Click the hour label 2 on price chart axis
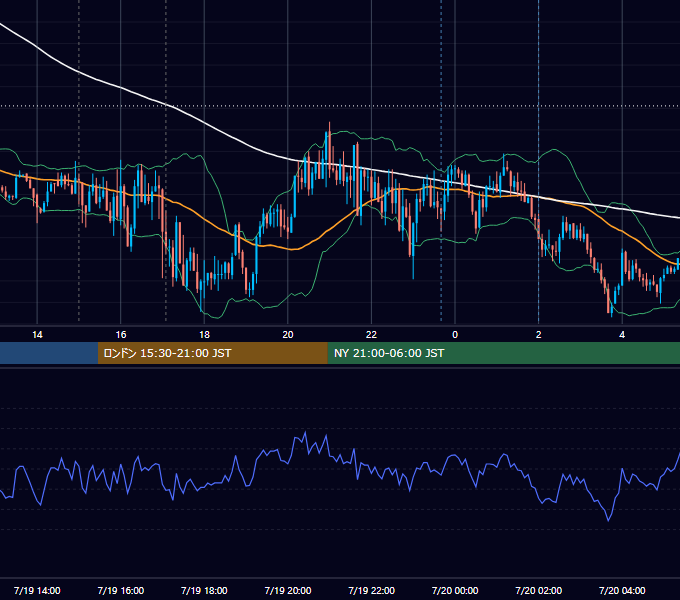 click(x=539, y=335)
